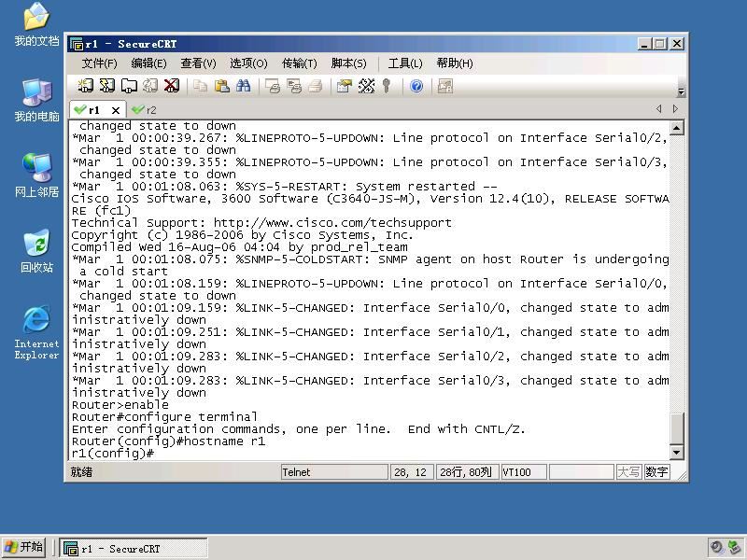This screenshot has width=747, height=560.
Task: Close the r1 tab with its X
Action: pyautogui.click(x=115, y=110)
